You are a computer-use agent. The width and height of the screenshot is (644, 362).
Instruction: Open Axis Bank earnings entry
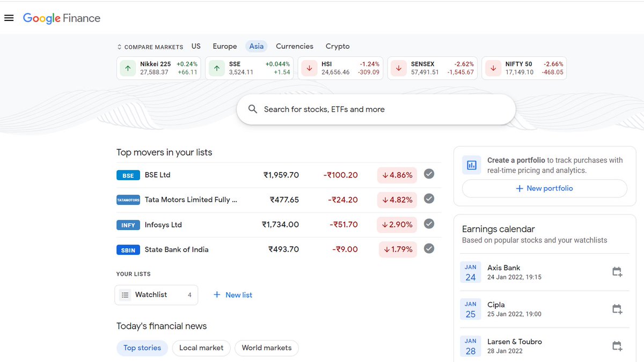click(x=544, y=272)
